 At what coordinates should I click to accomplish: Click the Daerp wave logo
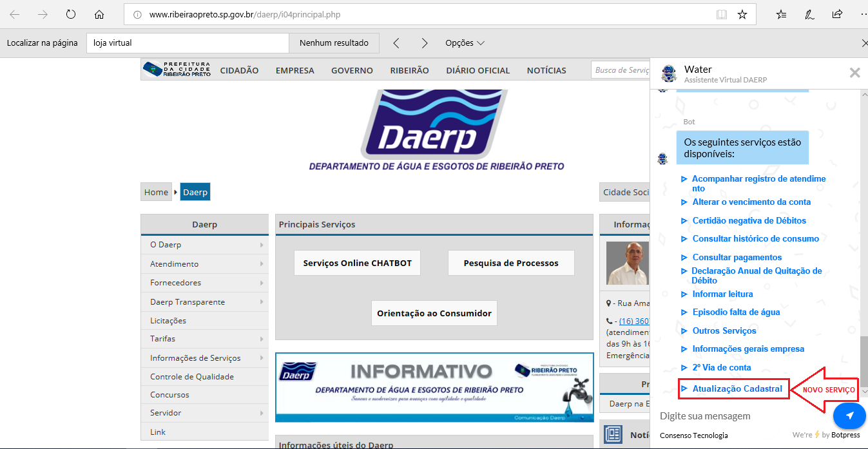(434, 122)
